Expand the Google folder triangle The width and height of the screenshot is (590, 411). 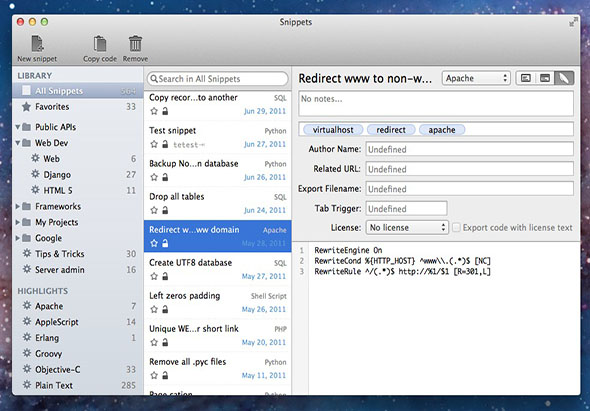point(18,238)
